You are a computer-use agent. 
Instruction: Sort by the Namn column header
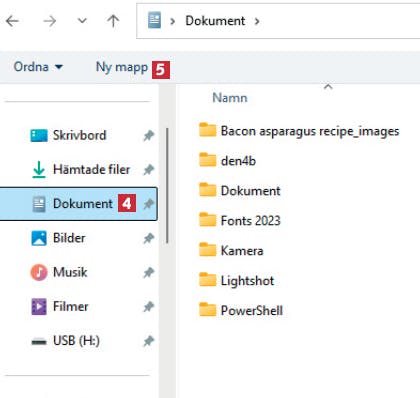(x=230, y=98)
